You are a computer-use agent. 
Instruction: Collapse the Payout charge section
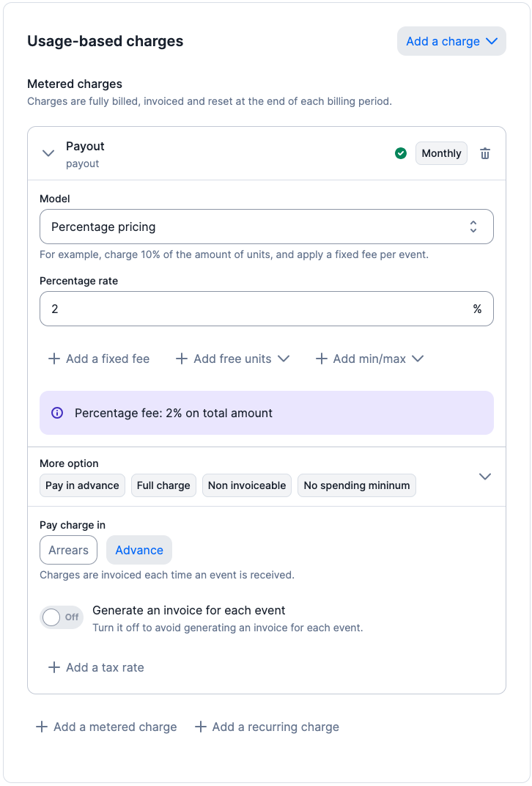click(48, 153)
